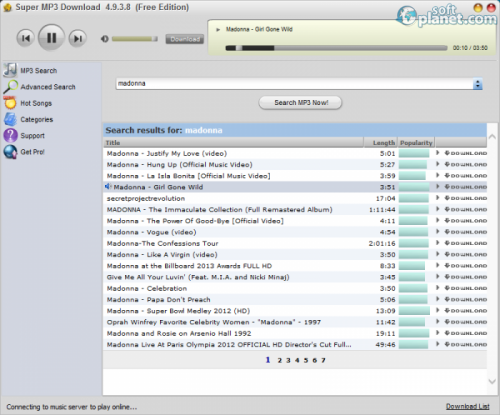Download Madonna-The Confessions Tour

pos(466,243)
